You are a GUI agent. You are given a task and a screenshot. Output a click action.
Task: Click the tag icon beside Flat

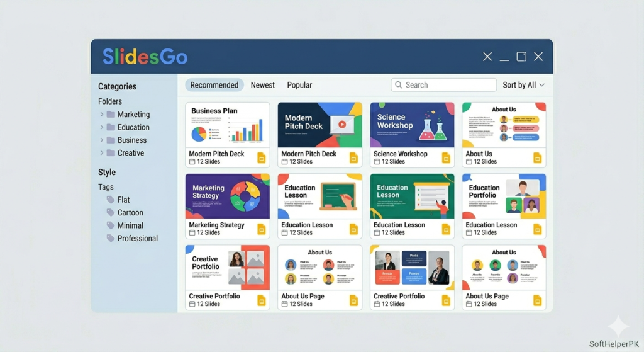click(x=111, y=200)
